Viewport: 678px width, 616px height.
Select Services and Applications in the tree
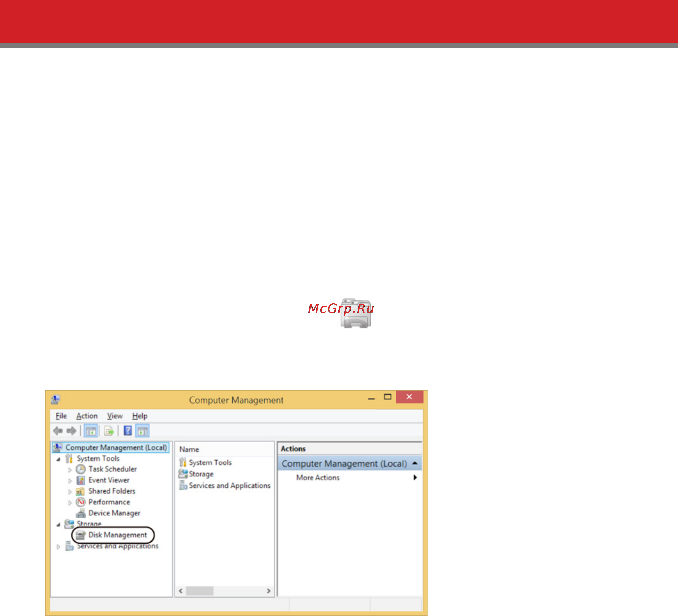[118, 546]
